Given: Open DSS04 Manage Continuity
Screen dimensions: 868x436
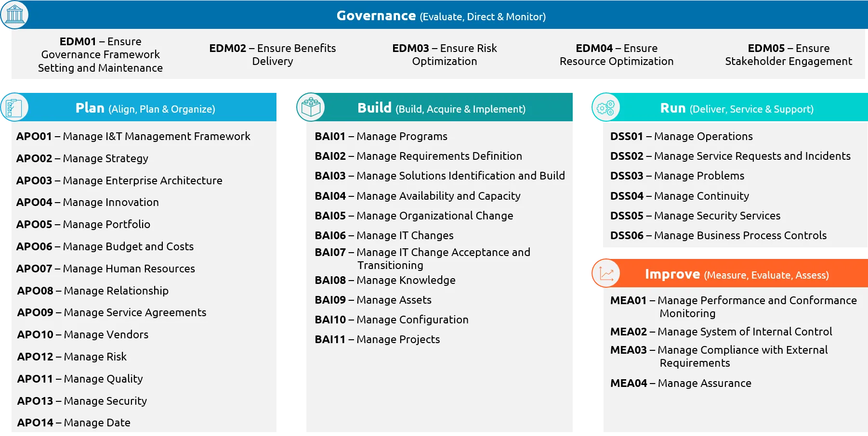Looking at the screenshot, I should click(680, 196).
